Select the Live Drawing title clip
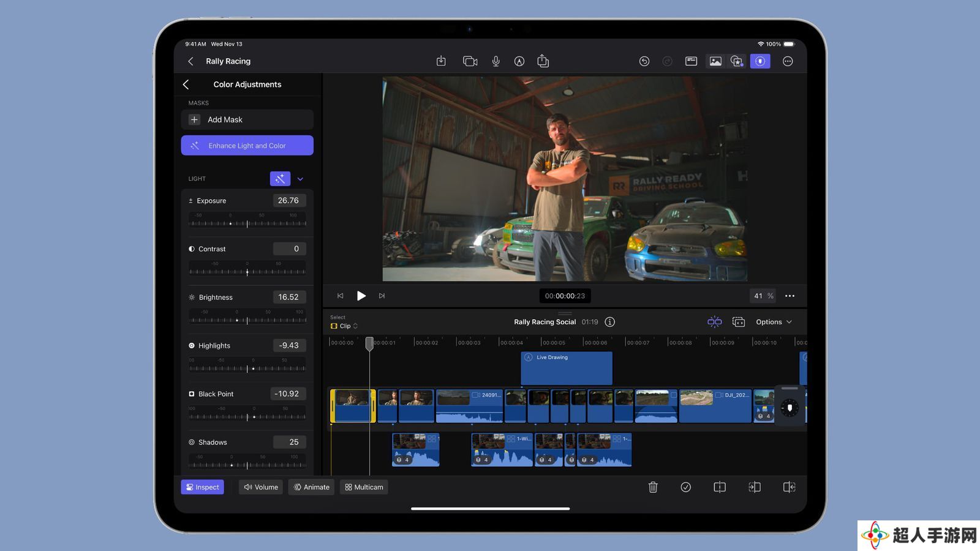 (567, 368)
